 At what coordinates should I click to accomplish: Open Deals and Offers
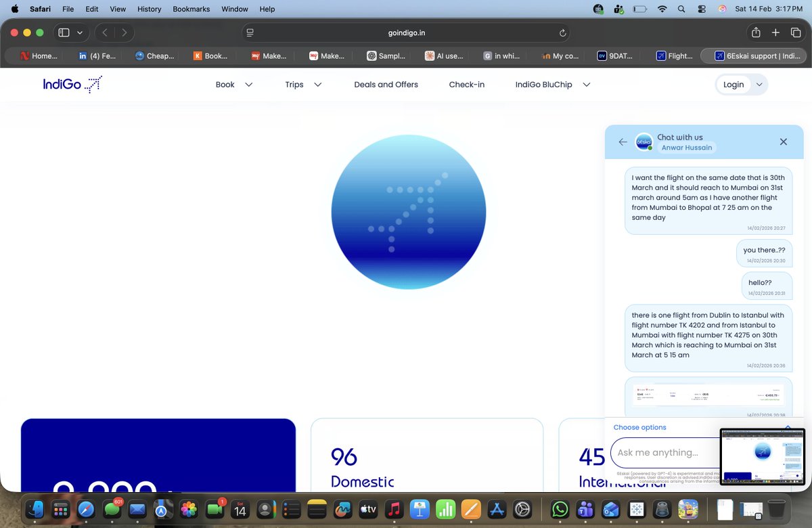tap(386, 84)
